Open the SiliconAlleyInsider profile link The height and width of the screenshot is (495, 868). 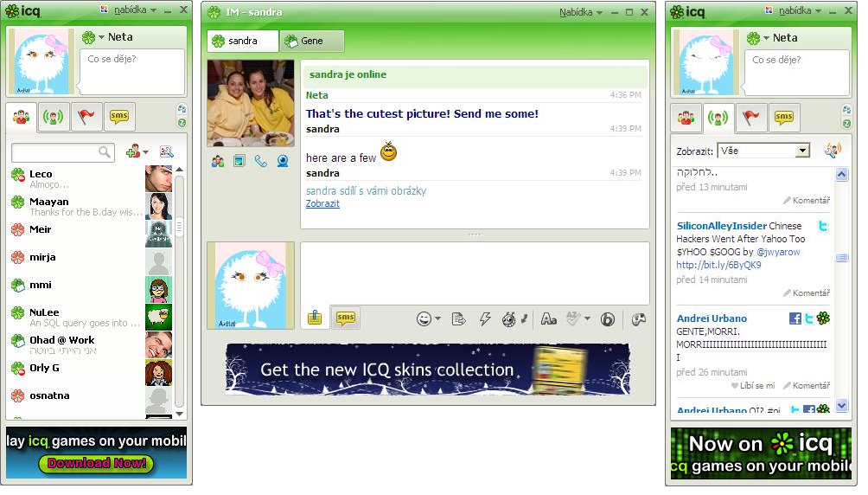(x=721, y=226)
